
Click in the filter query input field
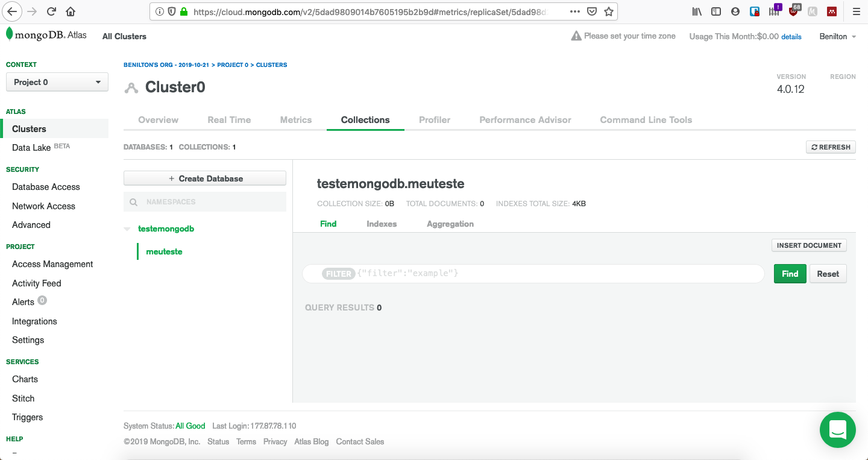pyautogui.click(x=533, y=274)
